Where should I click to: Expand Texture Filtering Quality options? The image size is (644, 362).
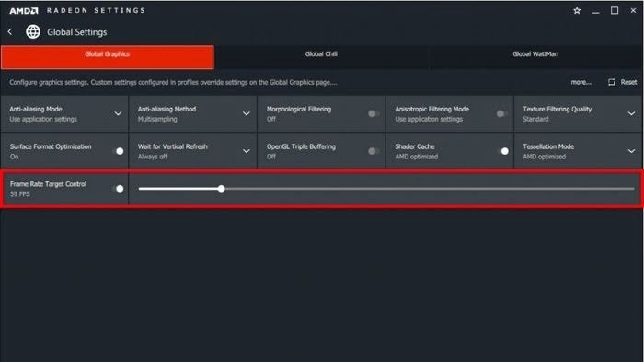631,113
